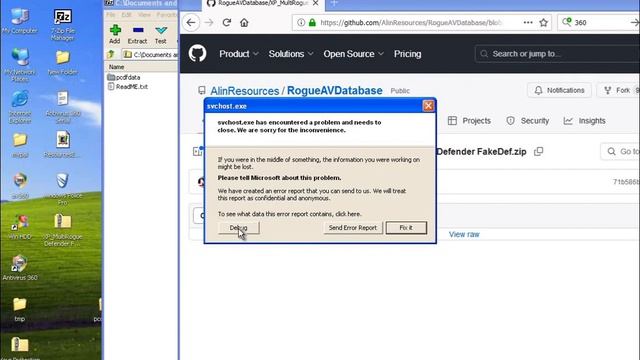Open the File menu in 7-Zip

click(x=111, y=15)
